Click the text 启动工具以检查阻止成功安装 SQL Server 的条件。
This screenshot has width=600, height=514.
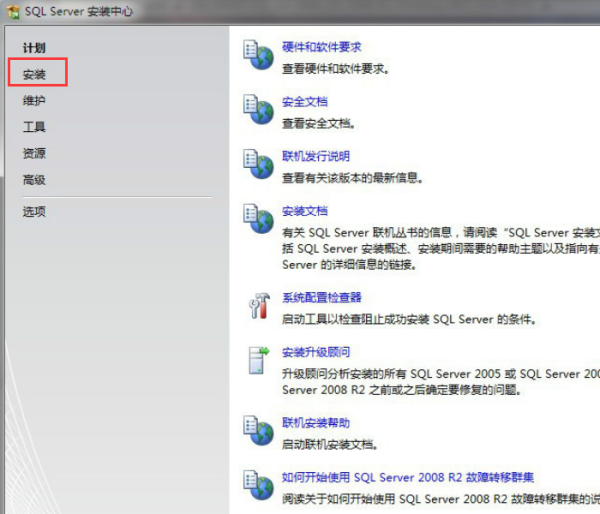pos(409,319)
